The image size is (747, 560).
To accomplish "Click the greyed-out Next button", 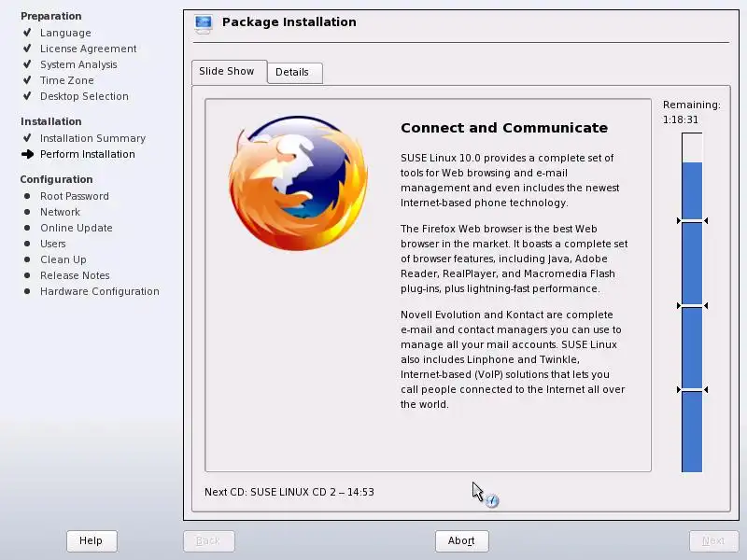I will click(x=713, y=541).
